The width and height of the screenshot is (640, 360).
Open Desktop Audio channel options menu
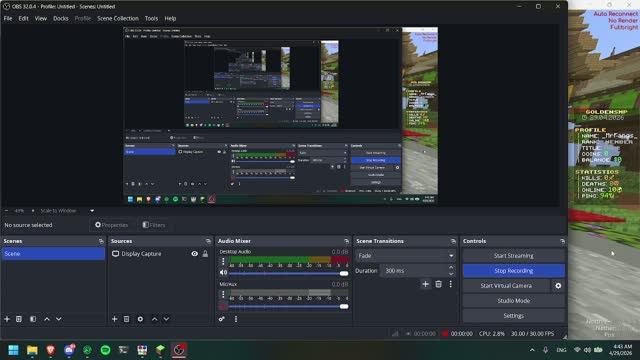pyautogui.click(x=223, y=262)
